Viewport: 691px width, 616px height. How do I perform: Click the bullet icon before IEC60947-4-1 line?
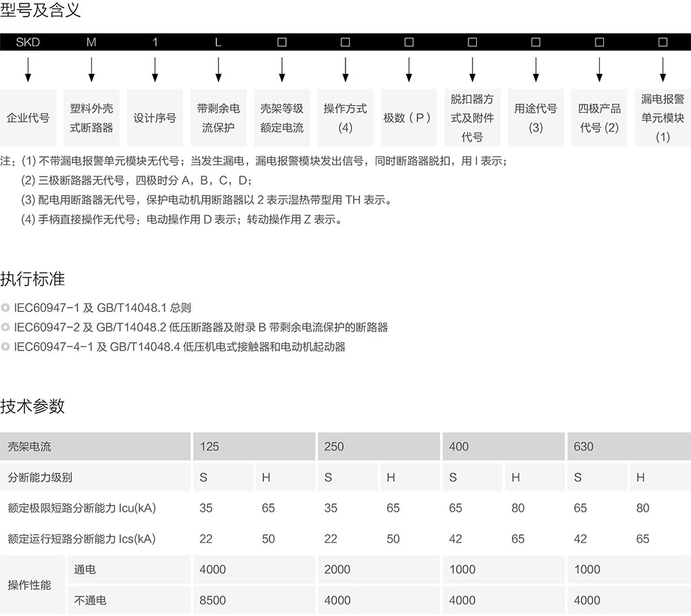tap(6, 346)
